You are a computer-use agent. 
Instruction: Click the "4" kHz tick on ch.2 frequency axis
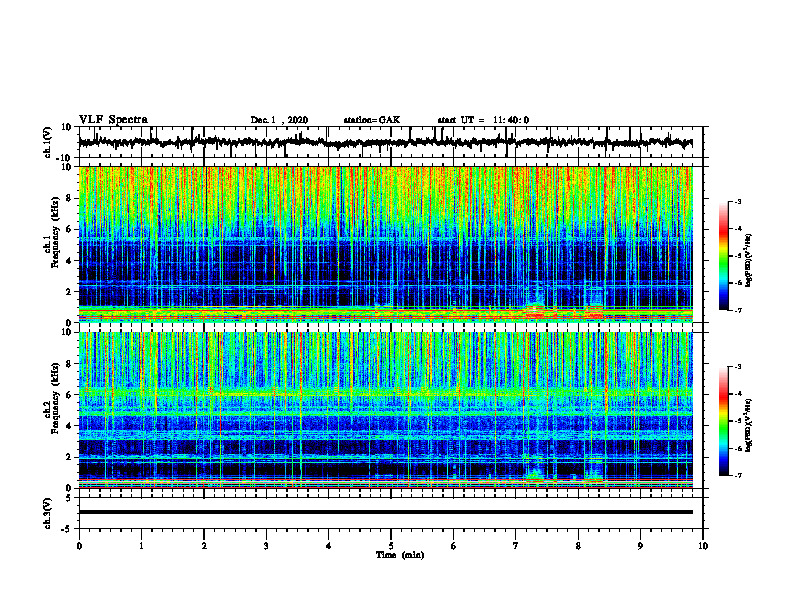click(x=70, y=426)
